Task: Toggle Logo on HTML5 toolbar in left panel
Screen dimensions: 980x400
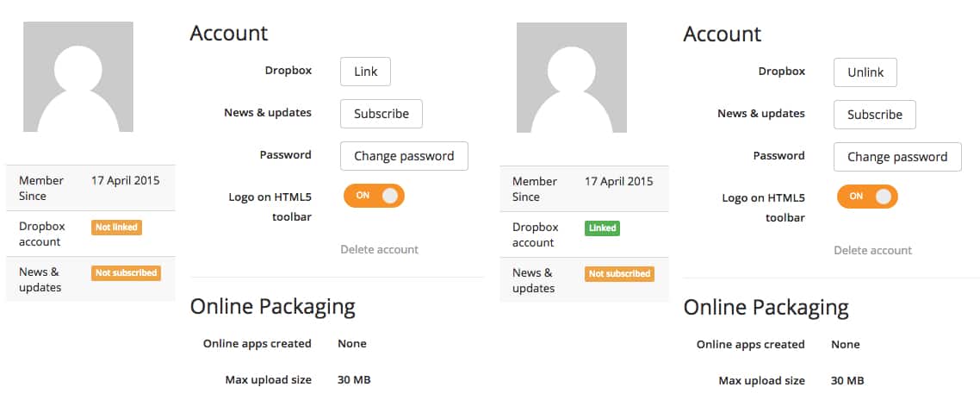Action: (374, 196)
